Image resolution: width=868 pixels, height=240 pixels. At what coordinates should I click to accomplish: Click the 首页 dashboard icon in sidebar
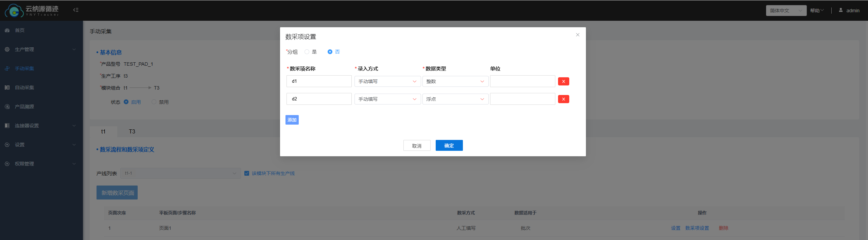pos(7,30)
